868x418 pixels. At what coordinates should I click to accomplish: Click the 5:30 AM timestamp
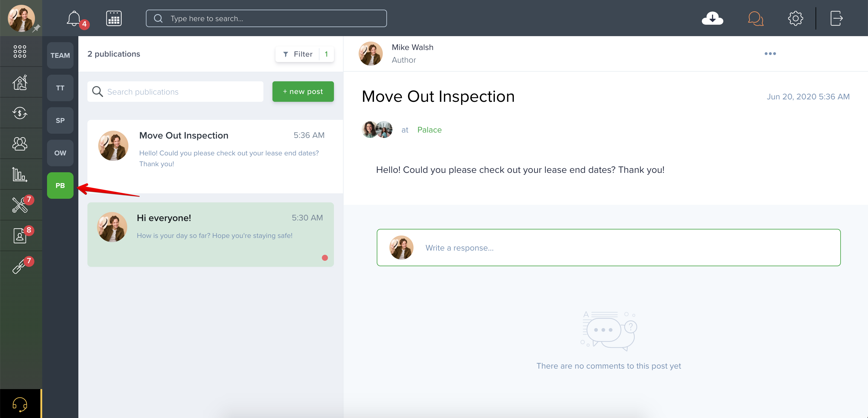pos(307,218)
